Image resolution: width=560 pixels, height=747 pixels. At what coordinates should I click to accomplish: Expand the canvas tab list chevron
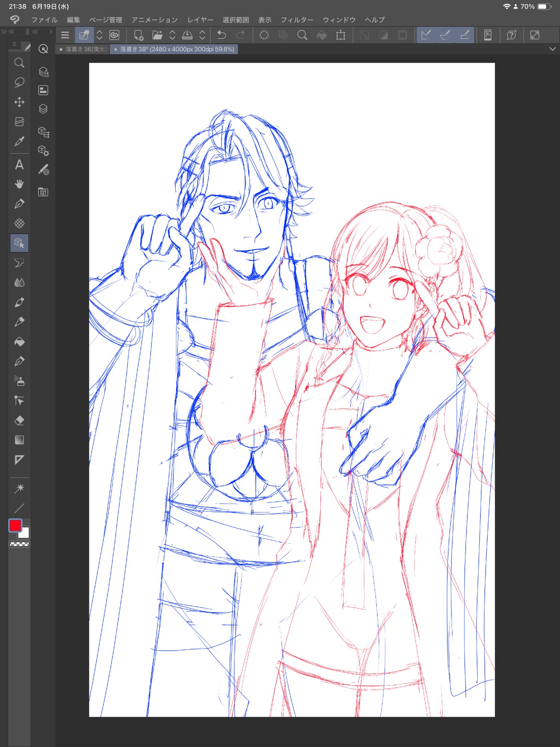552,49
